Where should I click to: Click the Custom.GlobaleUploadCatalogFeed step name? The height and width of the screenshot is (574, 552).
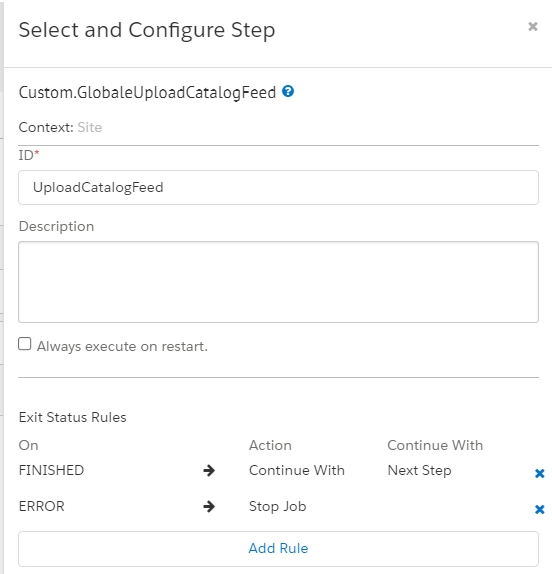click(147, 92)
